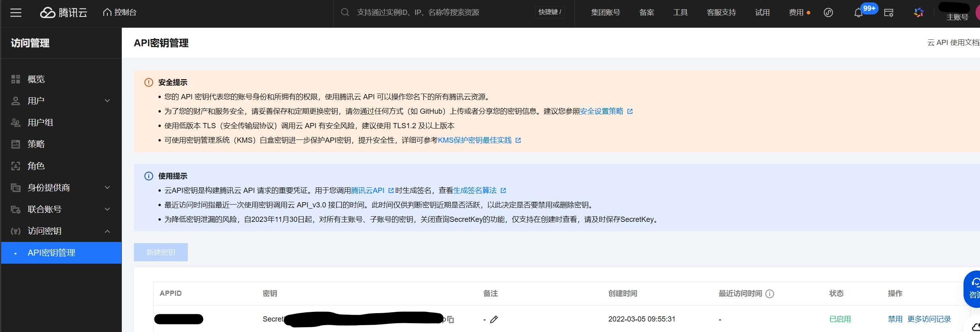Edit the key remark with pencil icon
980x332 pixels.
[x=494, y=320]
